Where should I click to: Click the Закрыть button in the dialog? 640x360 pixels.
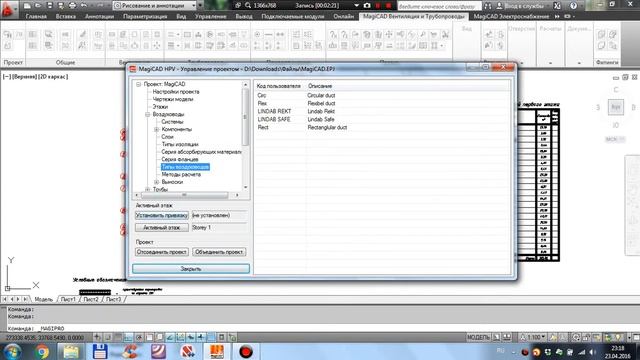coord(191,269)
